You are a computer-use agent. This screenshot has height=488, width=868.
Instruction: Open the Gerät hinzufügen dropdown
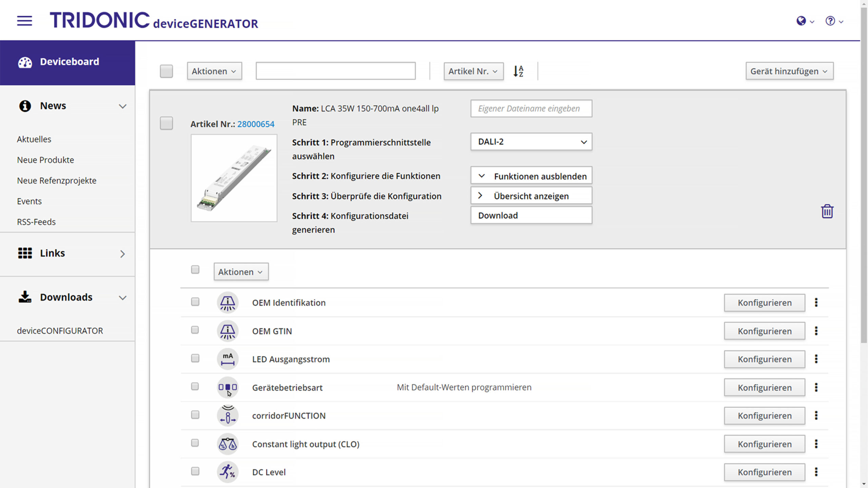click(789, 71)
